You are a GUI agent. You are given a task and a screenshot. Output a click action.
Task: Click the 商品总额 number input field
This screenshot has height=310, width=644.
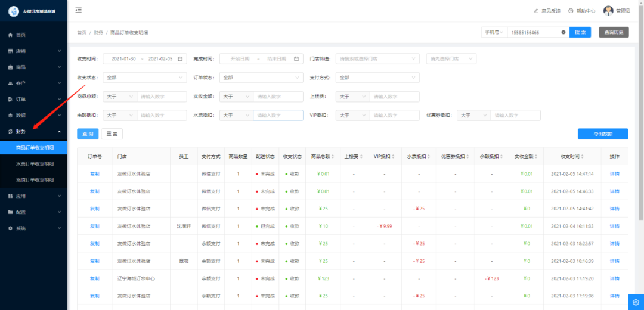pyautogui.click(x=162, y=97)
